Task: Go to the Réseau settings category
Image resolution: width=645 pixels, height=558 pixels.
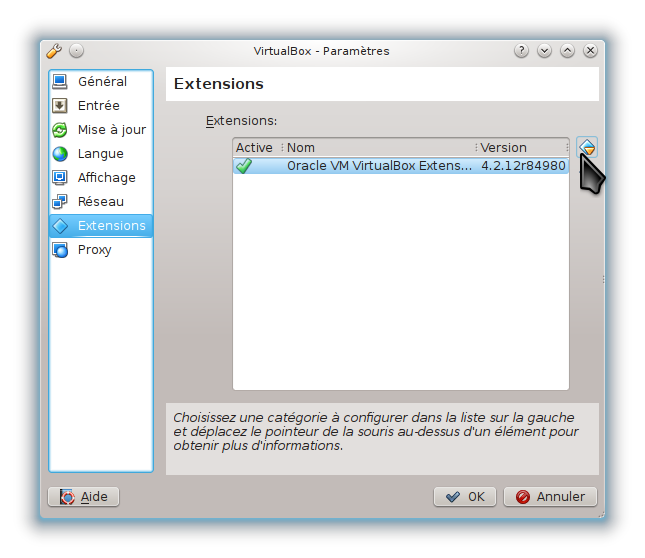Action: click(101, 201)
